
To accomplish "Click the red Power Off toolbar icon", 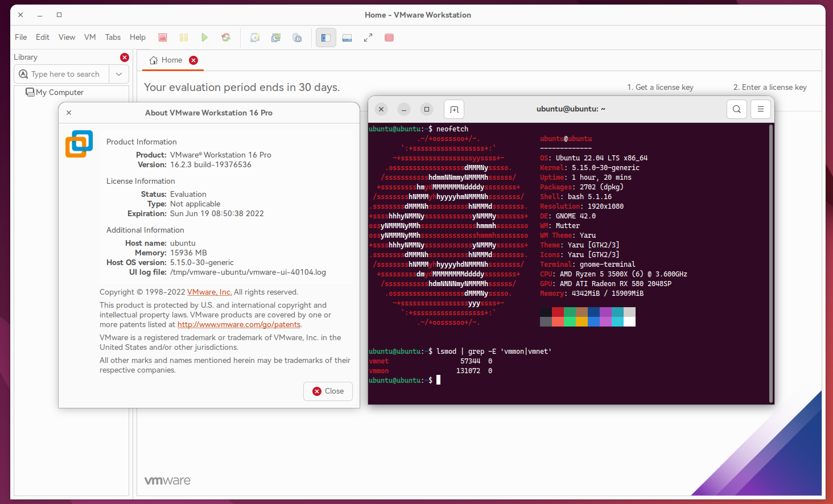I will (163, 38).
